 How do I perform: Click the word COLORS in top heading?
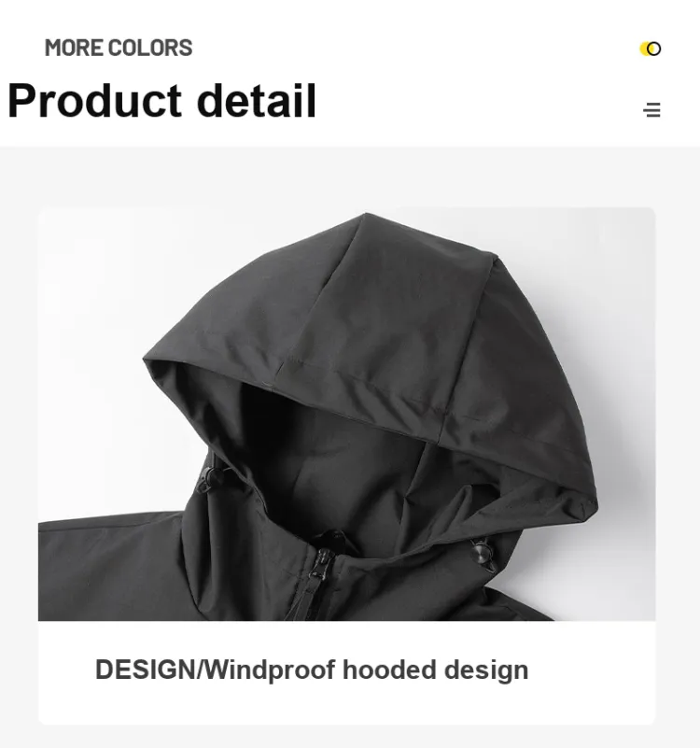click(150, 48)
